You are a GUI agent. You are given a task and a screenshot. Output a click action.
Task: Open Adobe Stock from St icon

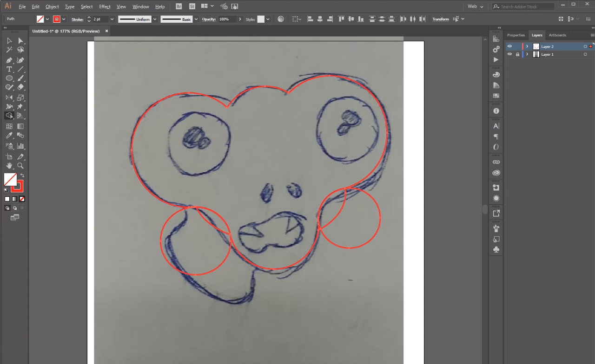point(192,6)
